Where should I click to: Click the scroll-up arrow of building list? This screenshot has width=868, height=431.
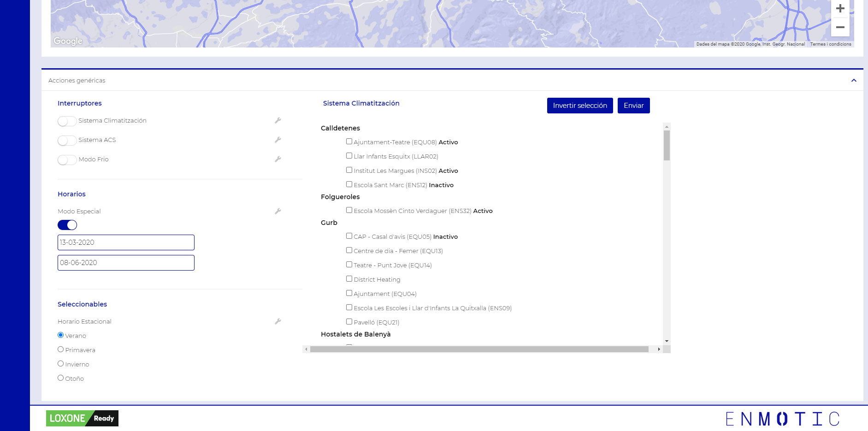[x=667, y=126]
